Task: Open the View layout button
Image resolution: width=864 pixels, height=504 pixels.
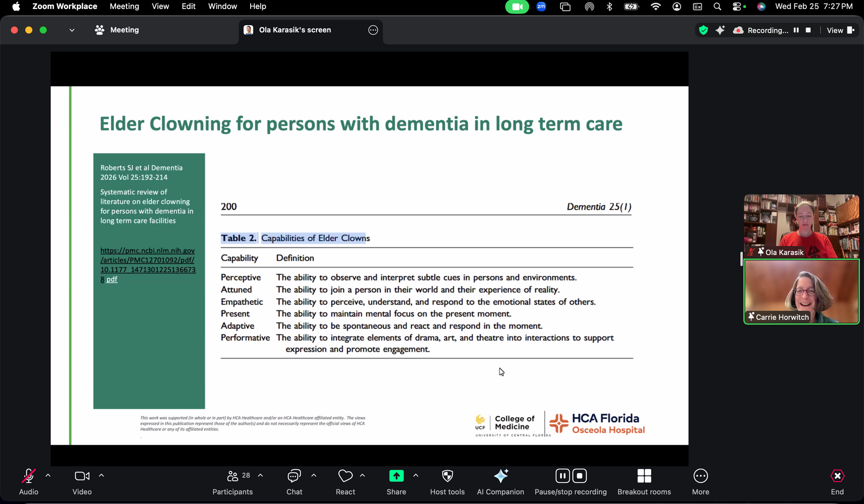Action: click(x=840, y=30)
